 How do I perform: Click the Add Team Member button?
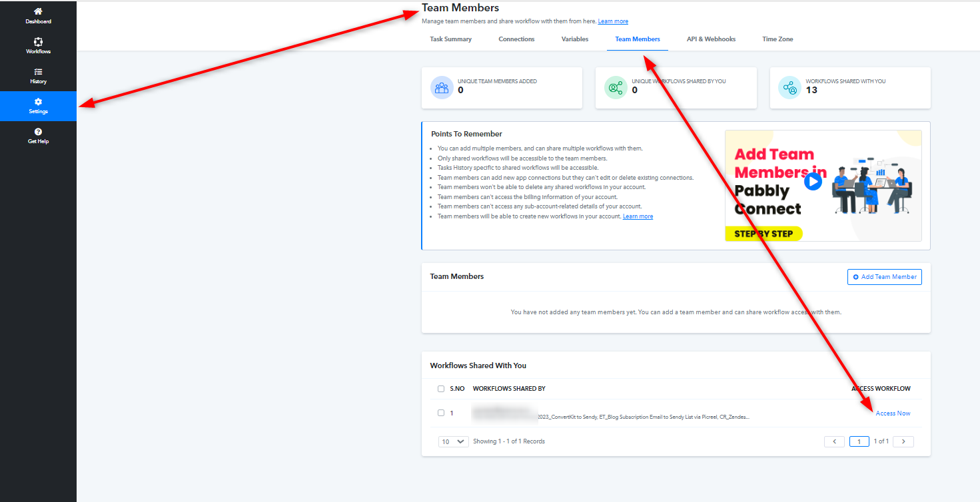pos(885,277)
